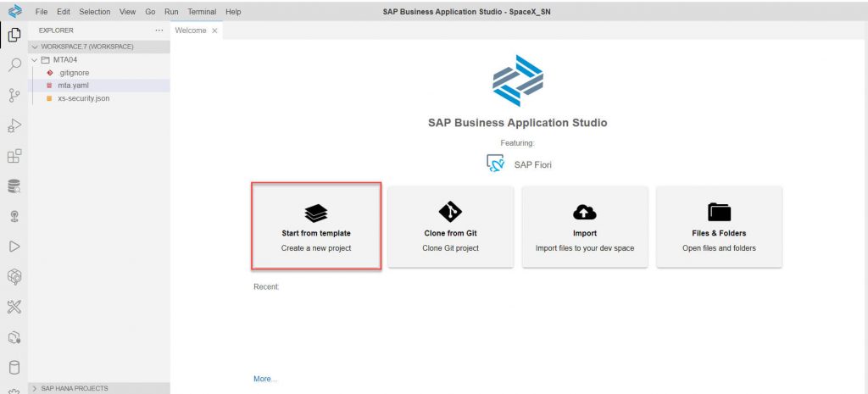Click 'Create a new project' text
Screen dimensions: 868x394
click(316, 248)
